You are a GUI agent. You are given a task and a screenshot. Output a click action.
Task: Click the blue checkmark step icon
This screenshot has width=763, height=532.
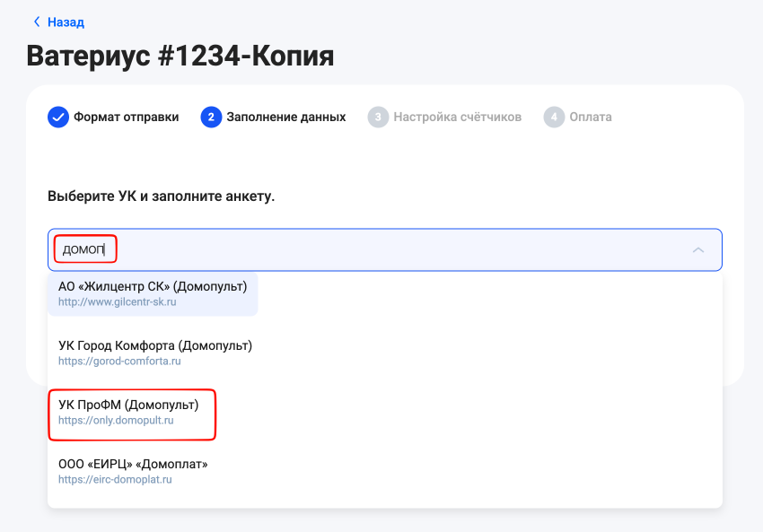pos(57,117)
